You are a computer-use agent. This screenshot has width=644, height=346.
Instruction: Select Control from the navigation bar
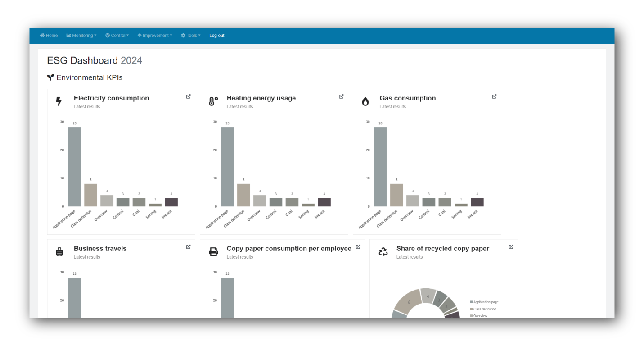117,35
